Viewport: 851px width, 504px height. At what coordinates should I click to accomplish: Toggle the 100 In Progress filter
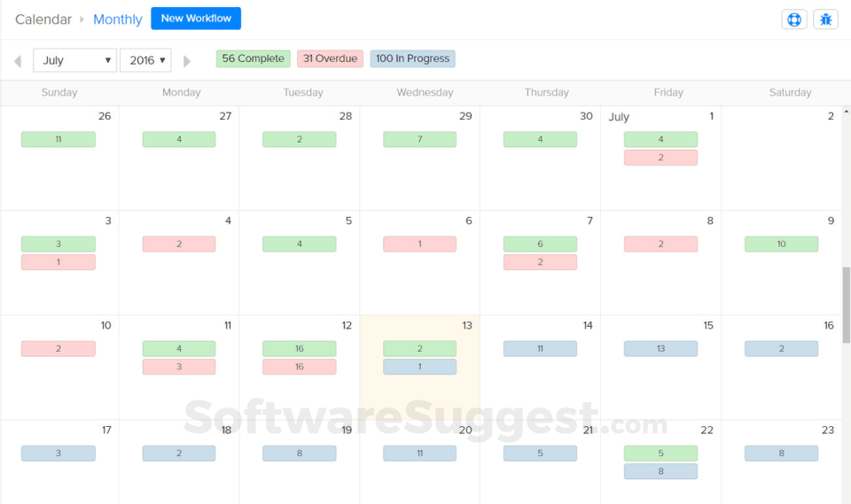point(412,58)
